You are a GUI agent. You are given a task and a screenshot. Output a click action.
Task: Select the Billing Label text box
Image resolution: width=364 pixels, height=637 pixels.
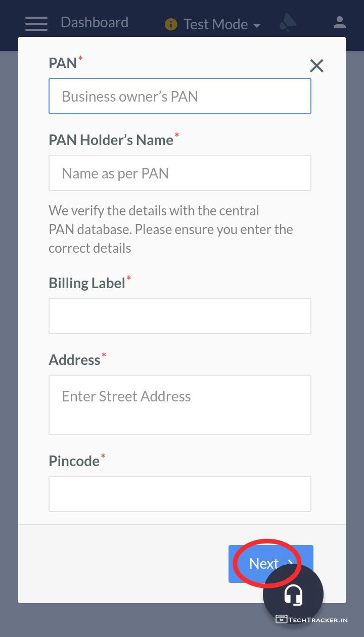(180, 316)
